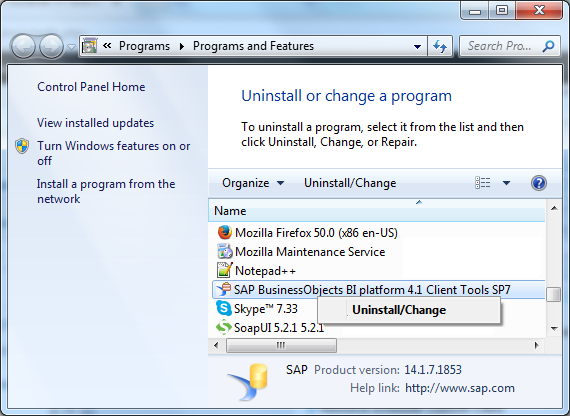Click the SoapUI 5.2.1 icon

(x=224, y=327)
